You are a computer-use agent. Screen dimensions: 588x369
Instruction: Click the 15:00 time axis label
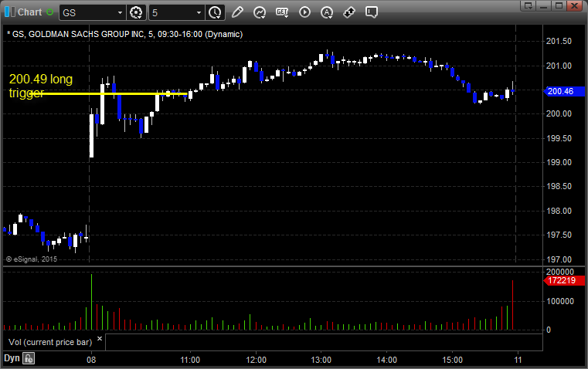tap(452, 360)
